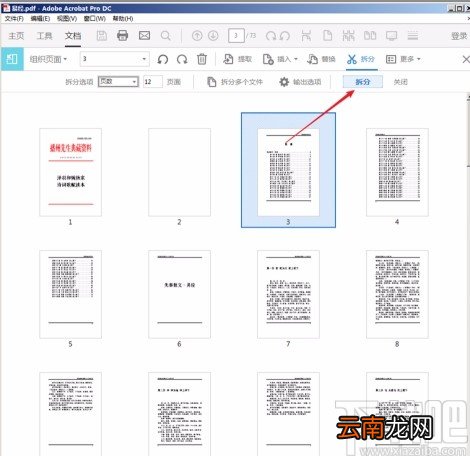Select page 8 thumbnail
This screenshot has width=470, height=456.
coord(397,294)
